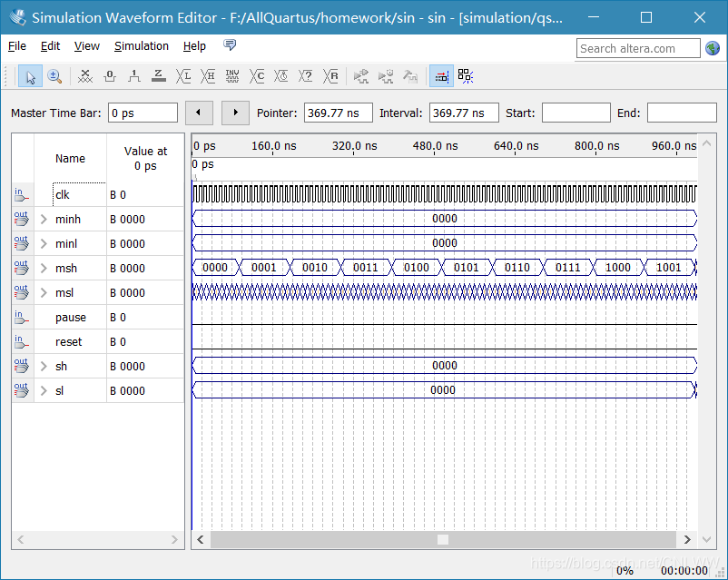Click waveform horizontal scrollbar thumb
The image size is (728, 580).
click(x=443, y=539)
